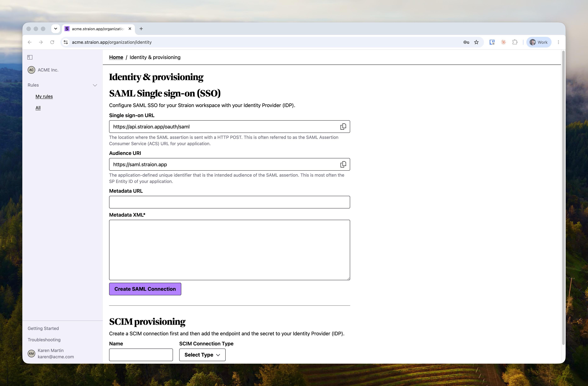Click the Rules sidebar heading

click(33, 85)
